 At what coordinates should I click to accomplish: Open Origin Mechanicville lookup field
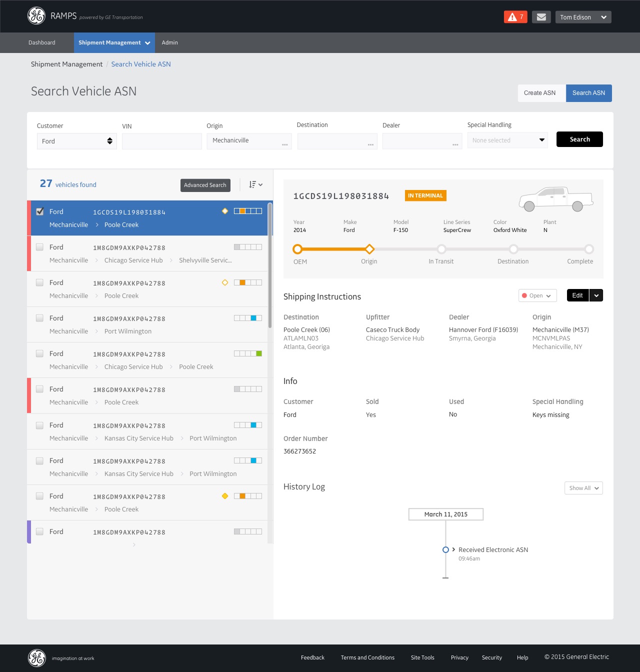(x=249, y=141)
